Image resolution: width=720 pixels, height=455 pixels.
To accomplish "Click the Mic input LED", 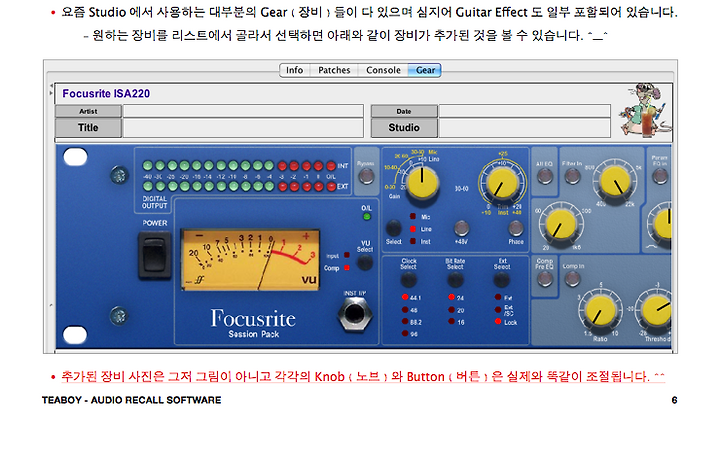I will 413,216.
